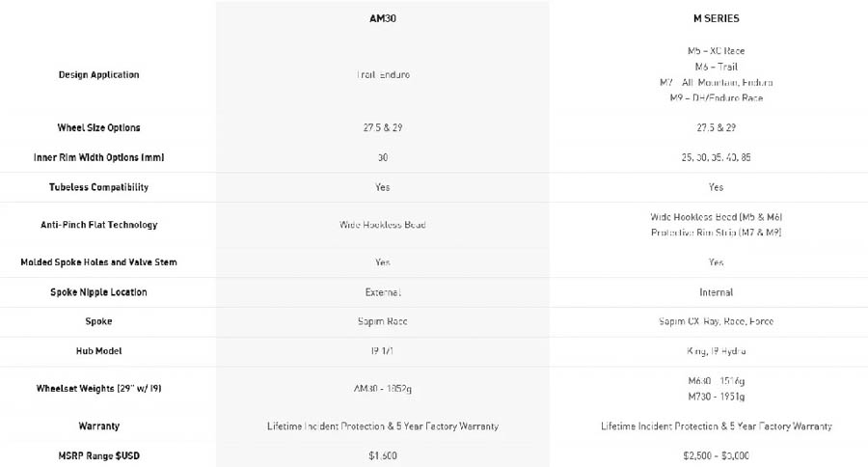Click the $2,500 - $3,000 M Series price
Viewport: 868px width, 467px height.
716,456
